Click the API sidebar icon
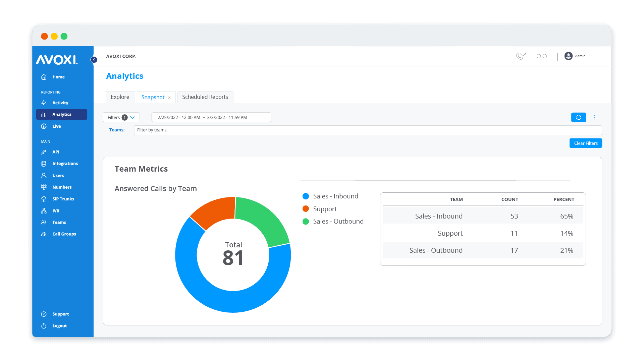 pyautogui.click(x=44, y=152)
